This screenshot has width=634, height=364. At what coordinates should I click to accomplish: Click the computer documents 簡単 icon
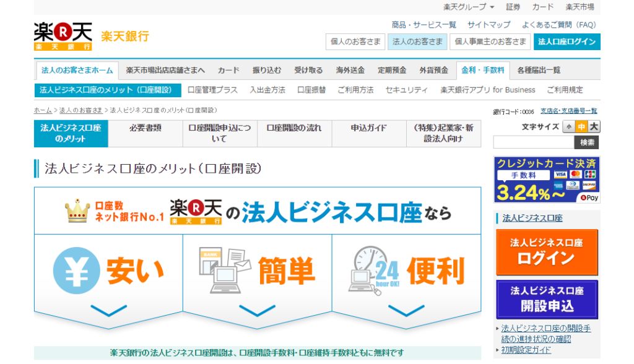(225, 271)
